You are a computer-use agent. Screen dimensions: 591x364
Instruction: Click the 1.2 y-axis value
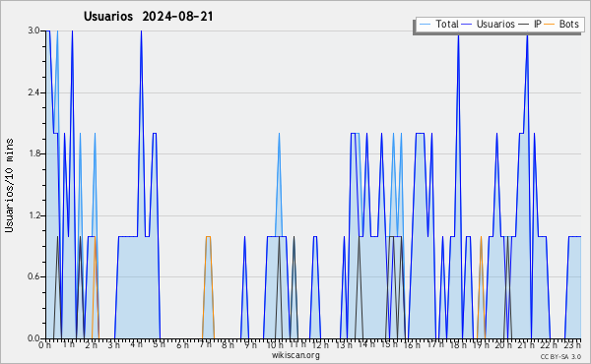[33, 215]
